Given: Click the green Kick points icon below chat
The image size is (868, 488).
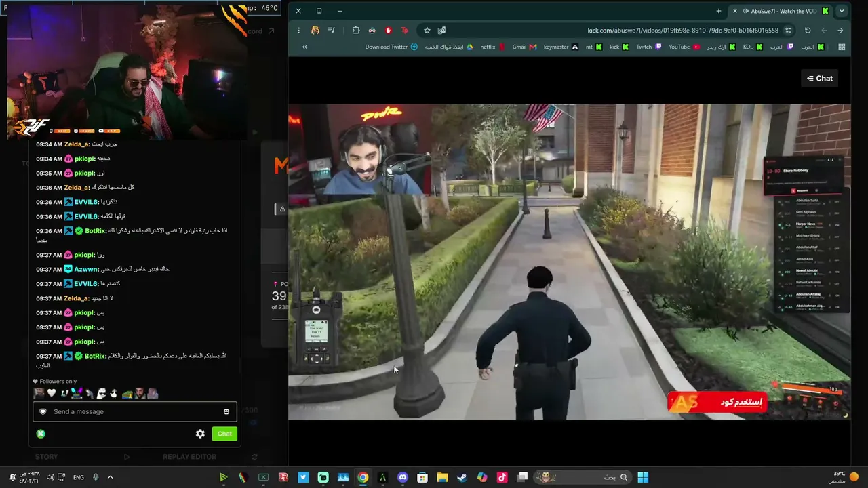Looking at the screenshot, I should click(41, 434).
